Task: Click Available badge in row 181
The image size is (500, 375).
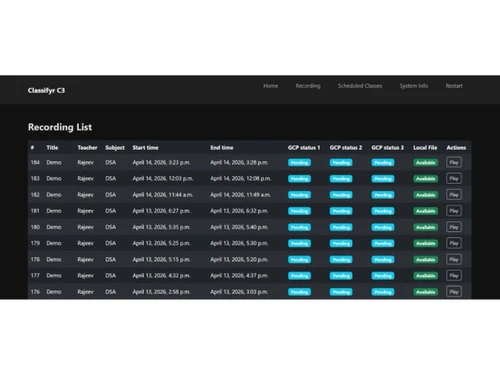Action: tap(425, 211)
